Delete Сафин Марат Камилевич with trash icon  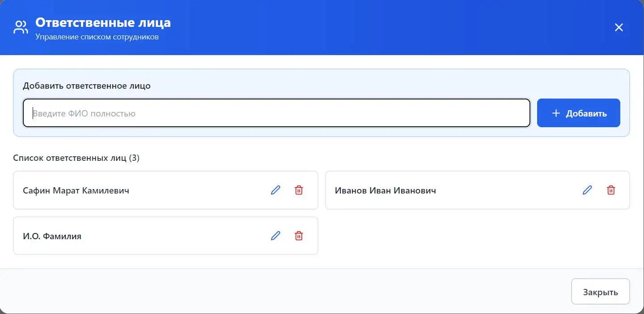(x=299, y=190)
